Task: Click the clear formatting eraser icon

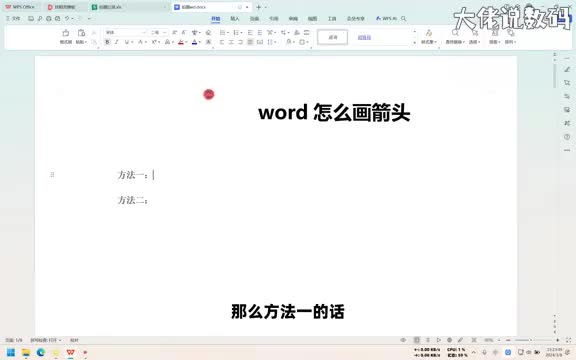Action: pos(208,33)
